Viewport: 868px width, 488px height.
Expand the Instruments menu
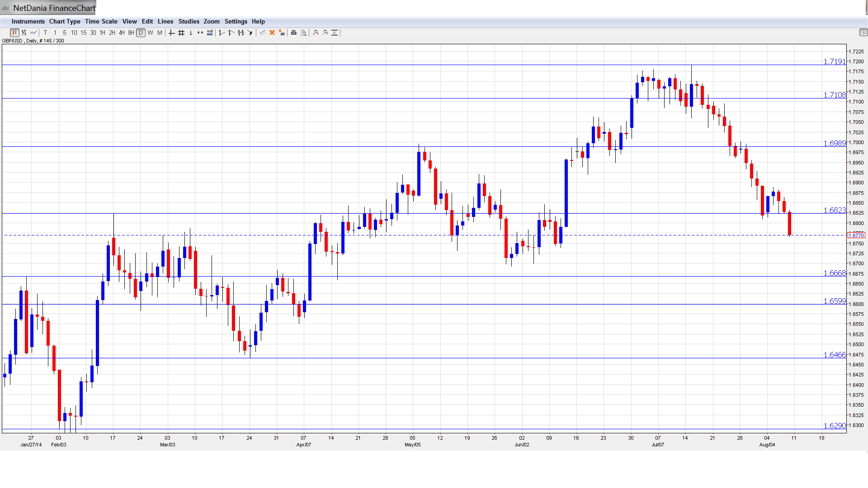pyautogui.click(x=28, y=21)
